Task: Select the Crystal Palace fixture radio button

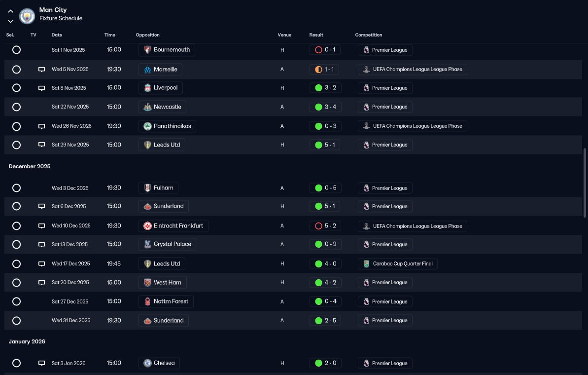Action: tap(16, 244)
